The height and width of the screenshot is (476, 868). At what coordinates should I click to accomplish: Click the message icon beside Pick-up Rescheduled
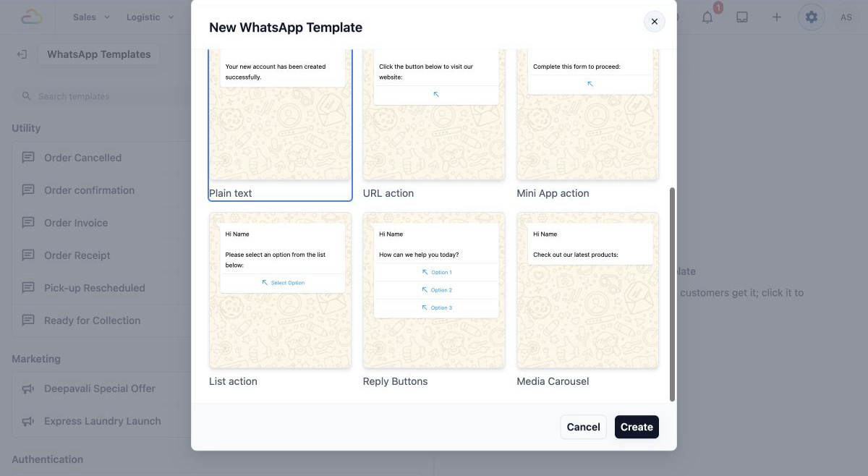pos(28,288)
